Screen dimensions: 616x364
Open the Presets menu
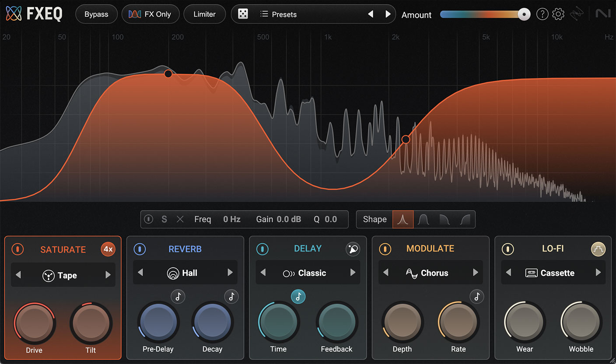point(278,14)
